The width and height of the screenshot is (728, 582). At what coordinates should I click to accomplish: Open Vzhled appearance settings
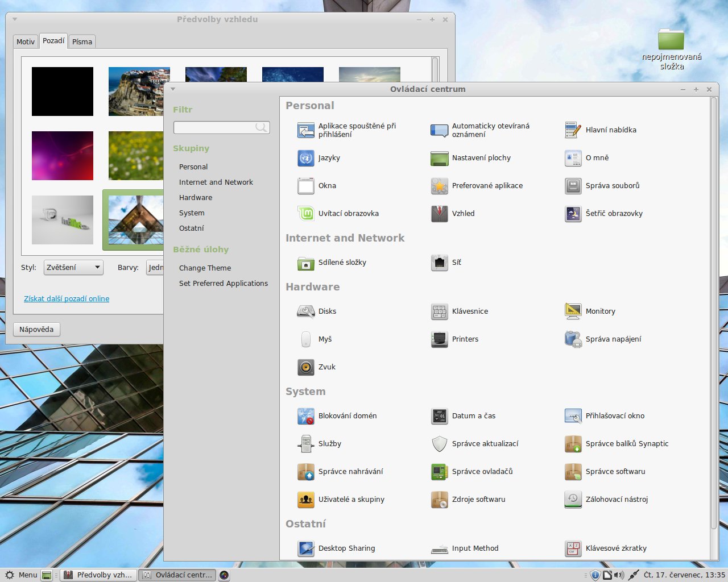tap(440, 214)
